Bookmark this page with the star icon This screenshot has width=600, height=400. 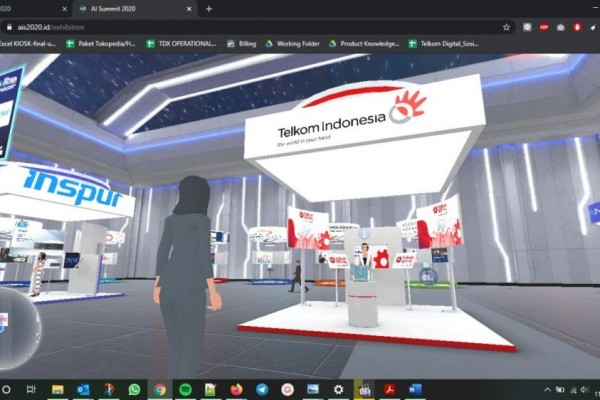pyautogui.click(x=506, y=27)
